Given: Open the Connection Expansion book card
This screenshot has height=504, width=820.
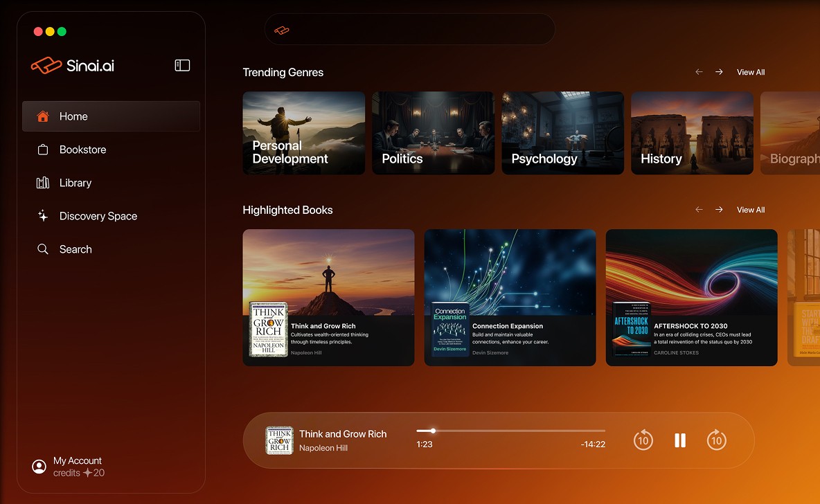Looking at the screenshot, I should pyautogui.click(x=510, y=298).
